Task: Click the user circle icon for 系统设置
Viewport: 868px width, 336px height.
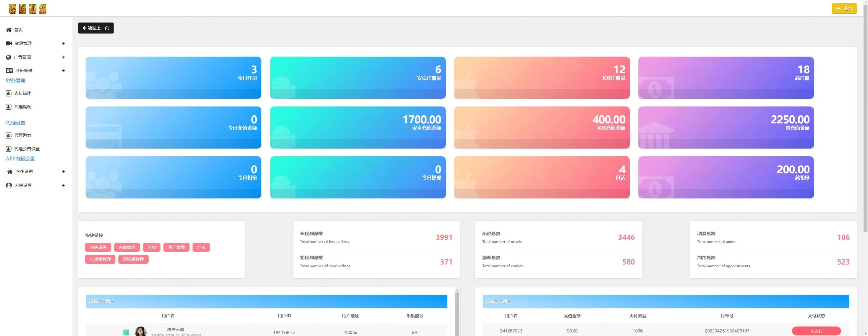Action: pos(9,185)
